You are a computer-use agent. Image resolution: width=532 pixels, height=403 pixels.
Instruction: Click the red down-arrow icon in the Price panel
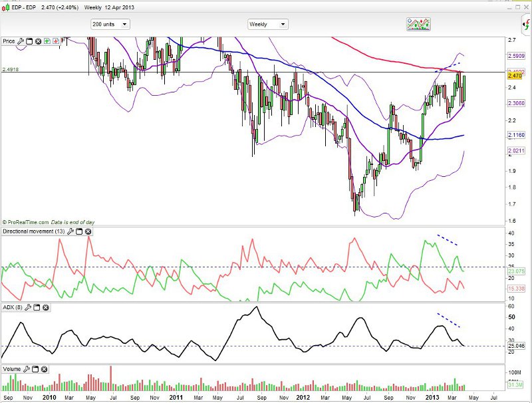click(x=56, y=41)
